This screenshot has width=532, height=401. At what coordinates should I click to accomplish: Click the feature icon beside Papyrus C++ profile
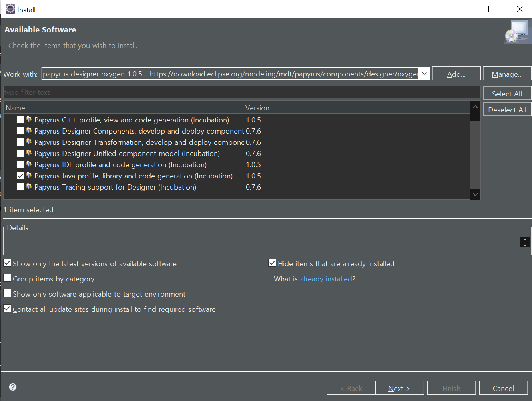(x=29, y=119)
